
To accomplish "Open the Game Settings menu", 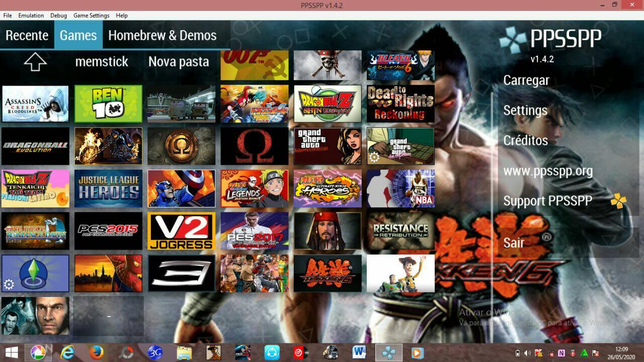I will [92, 16].
